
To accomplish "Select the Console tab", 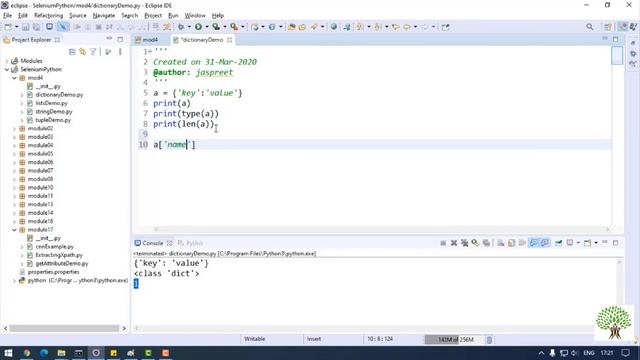I will 152,243.
